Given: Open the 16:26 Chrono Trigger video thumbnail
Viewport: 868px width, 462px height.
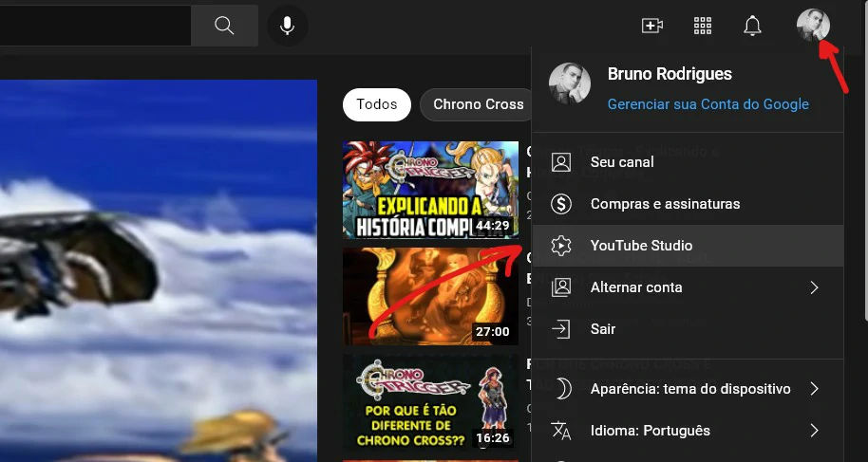Looking at the screenshot, I should [x=431, y=403].
